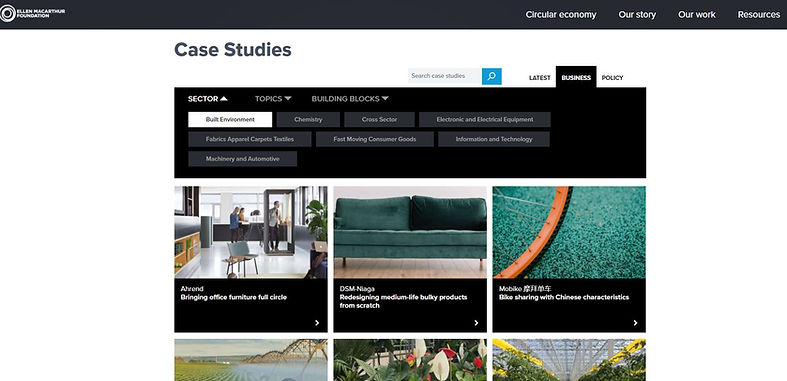
Task: Open the Ahrend card arrow
Action: [317, 323]
